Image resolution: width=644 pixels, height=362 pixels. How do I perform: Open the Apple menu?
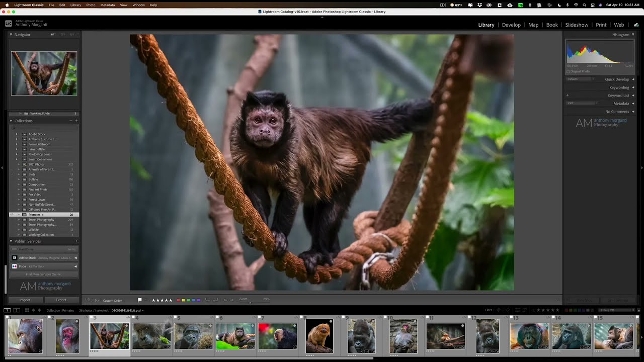pyautogui.click(x=7, y=5)
